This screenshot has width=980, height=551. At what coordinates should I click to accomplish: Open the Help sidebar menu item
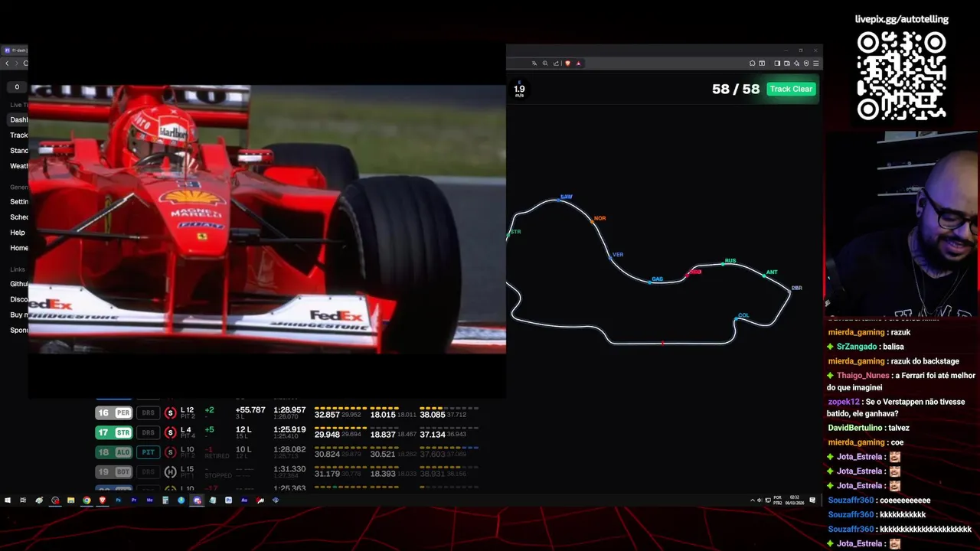tap(18, 233)
